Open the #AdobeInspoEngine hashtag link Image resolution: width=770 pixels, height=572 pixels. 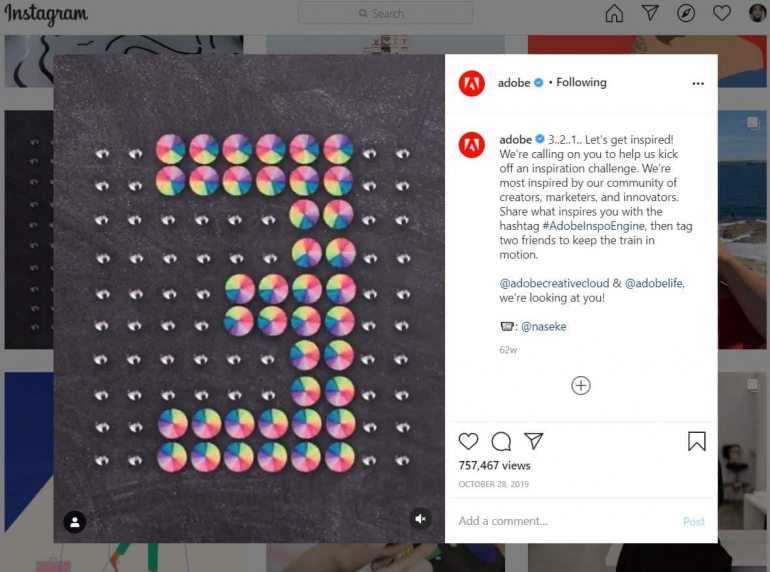pos(593,226)
